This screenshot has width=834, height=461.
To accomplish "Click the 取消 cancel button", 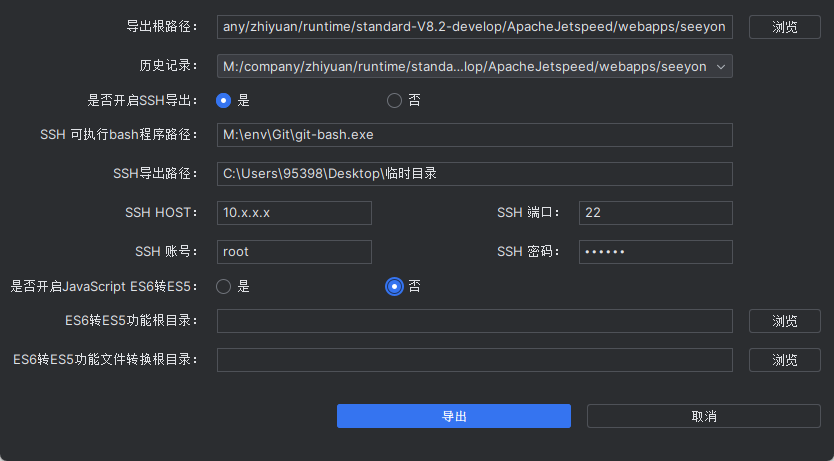I will click(703, 416).
